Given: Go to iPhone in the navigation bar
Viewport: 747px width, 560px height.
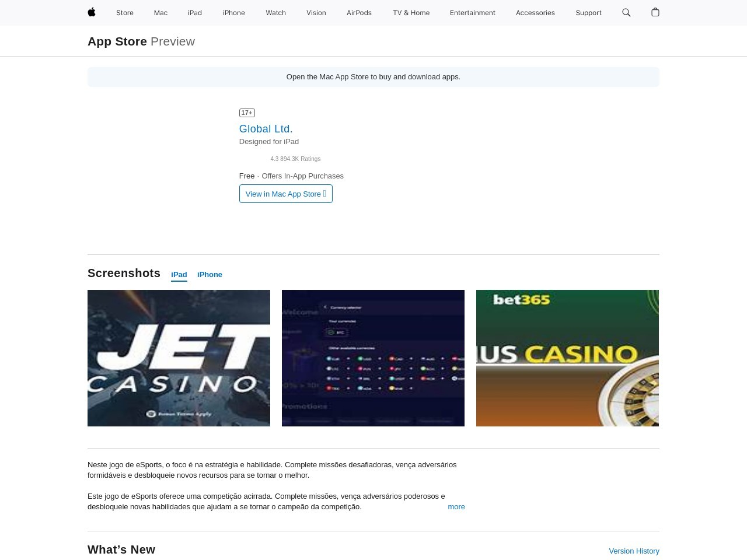Looking at the screenshot, I should click(x=233, y=13).
